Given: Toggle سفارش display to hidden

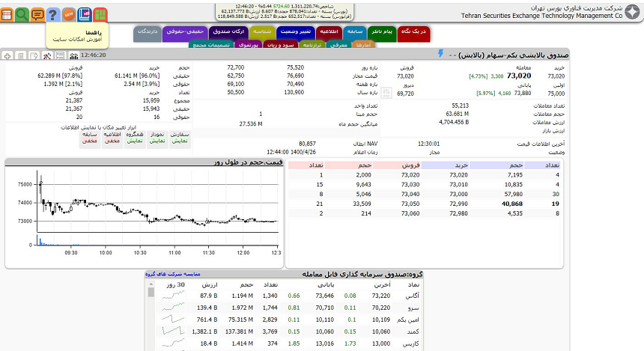Looking at the screenshot, I should [x=180, y=138].
